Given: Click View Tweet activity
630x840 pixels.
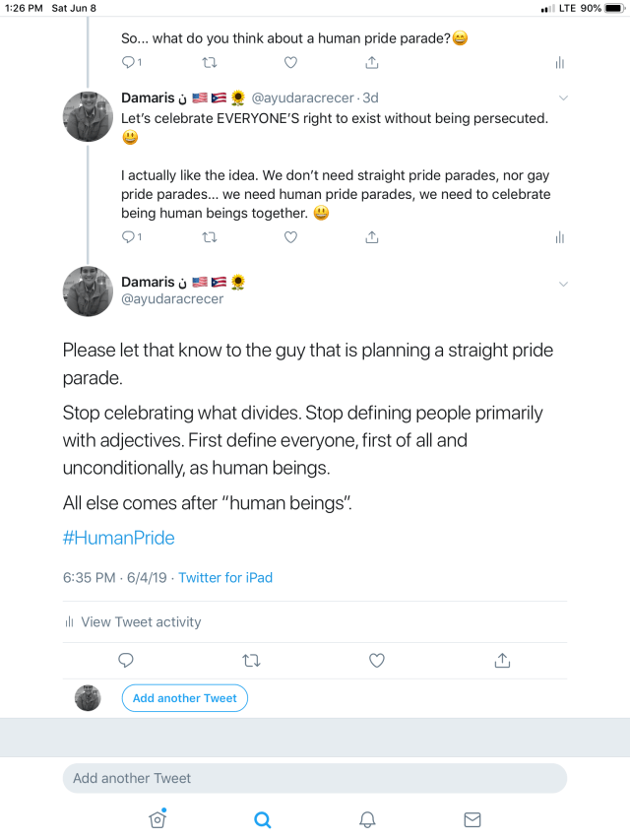Looking at the screenshot, I should coord(141,621).
